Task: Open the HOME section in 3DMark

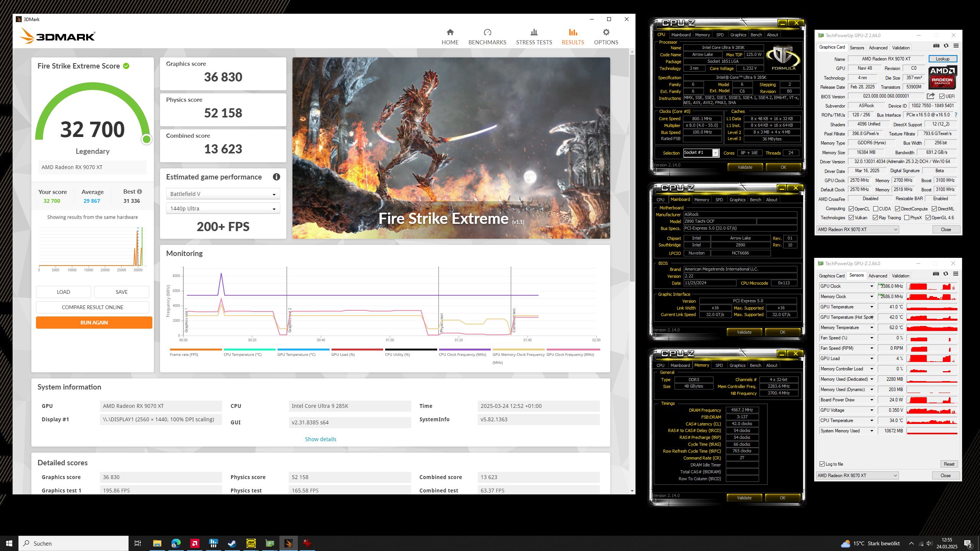Action: pos(450,37)
